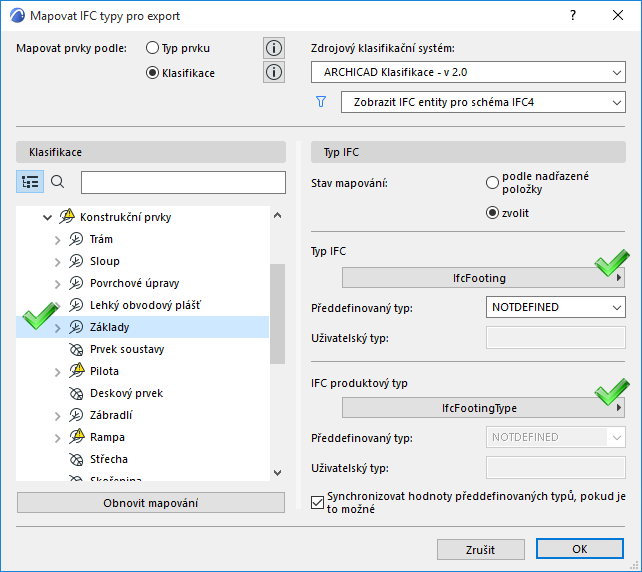Click the magnifier search icon

(58, 182)
